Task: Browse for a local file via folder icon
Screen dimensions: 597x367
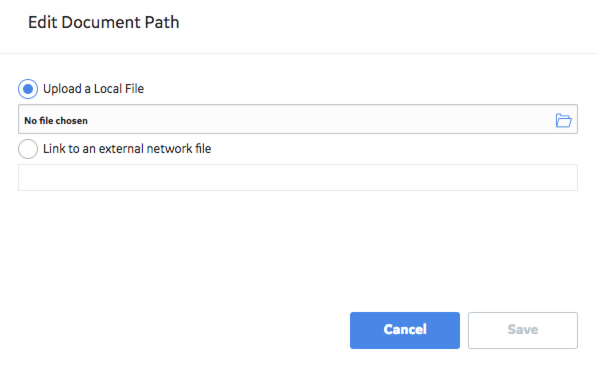Action: click(x=563, y=120)
